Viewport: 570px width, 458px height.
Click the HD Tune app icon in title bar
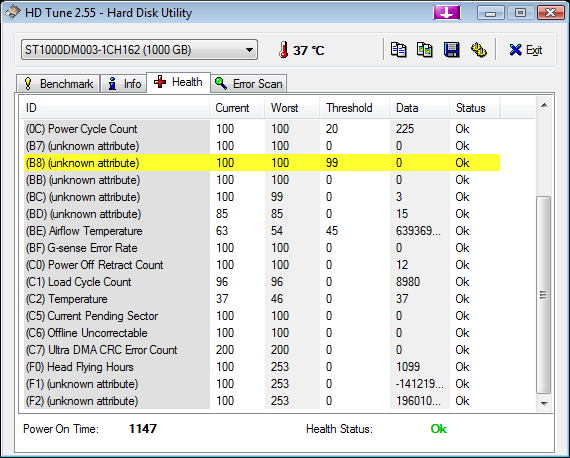(12, 12)
